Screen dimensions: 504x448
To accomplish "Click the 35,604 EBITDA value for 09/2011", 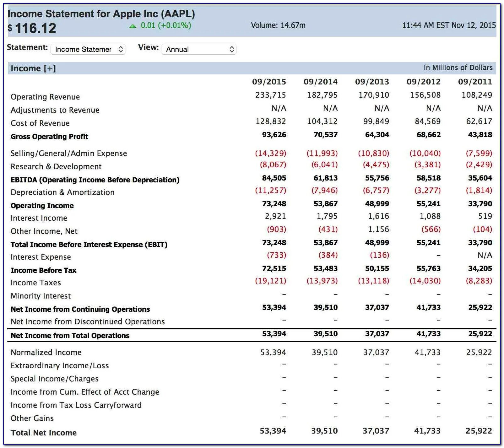I will [x=480, y=178].
